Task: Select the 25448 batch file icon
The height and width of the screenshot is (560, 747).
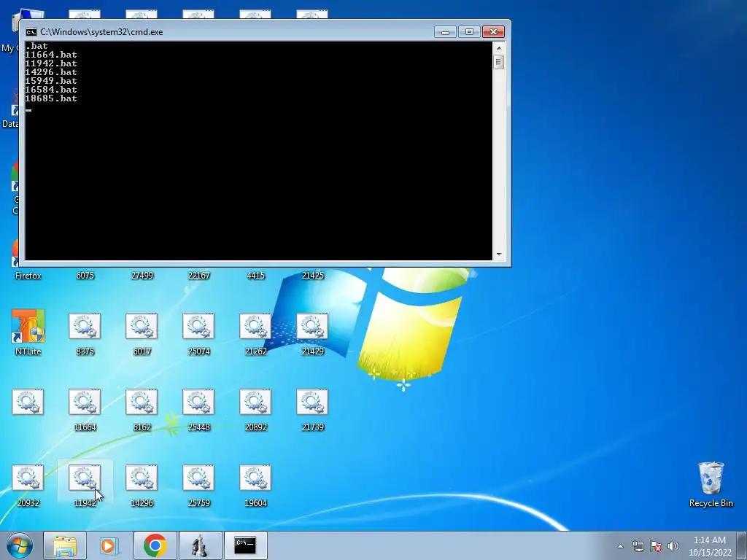Action: coord(198,402)
